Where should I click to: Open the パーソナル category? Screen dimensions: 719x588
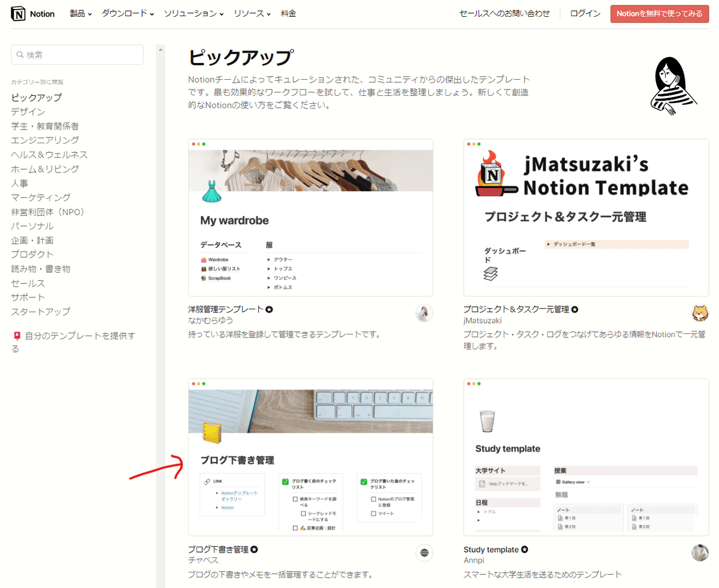coord(32,226)
